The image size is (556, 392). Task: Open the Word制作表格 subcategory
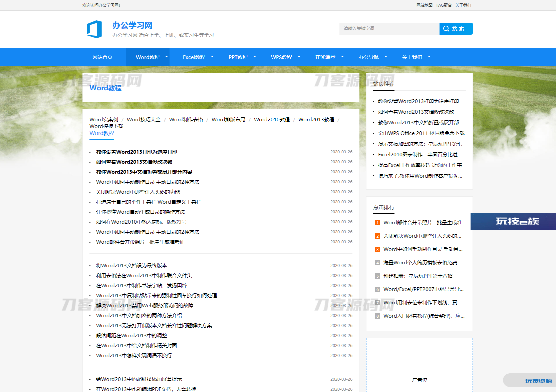186,119
